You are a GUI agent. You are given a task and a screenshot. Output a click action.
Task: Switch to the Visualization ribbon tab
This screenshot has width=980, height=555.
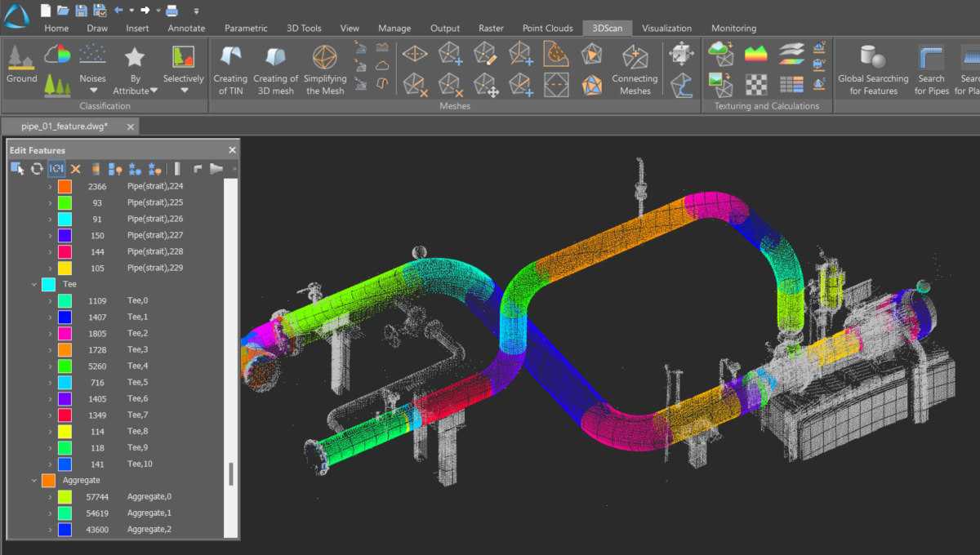pos(667,28)
